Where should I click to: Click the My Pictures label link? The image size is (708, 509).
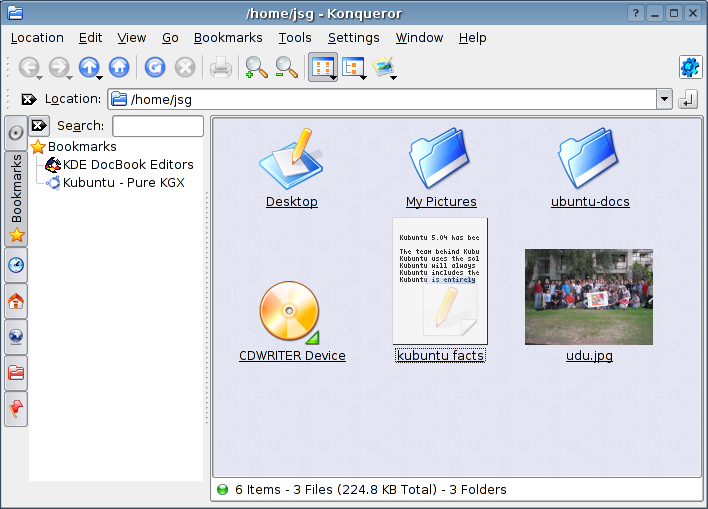(441, 201)
